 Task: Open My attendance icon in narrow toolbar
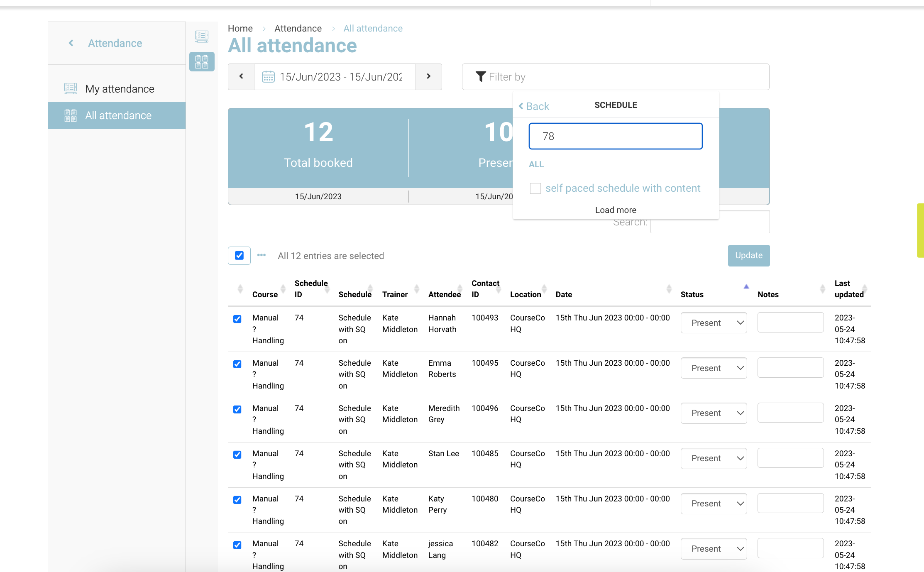point(202,36)
